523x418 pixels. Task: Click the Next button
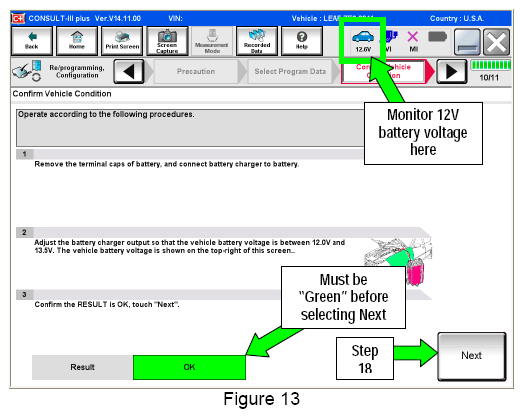click(x=472, y=356)
